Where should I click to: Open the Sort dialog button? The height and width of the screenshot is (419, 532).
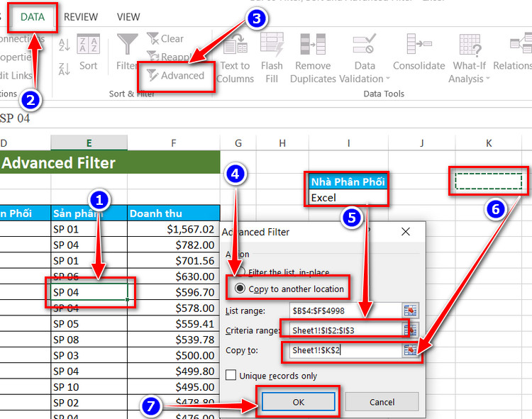point(88,52)
